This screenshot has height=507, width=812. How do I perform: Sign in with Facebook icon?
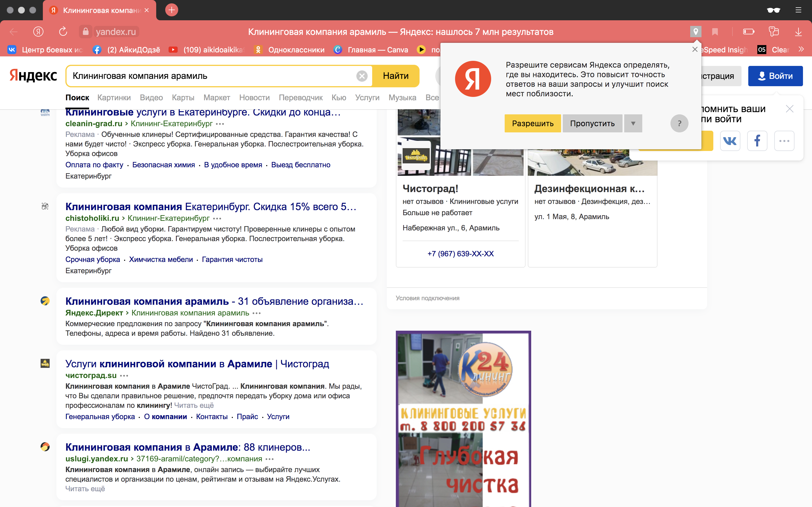click(757, 141)
